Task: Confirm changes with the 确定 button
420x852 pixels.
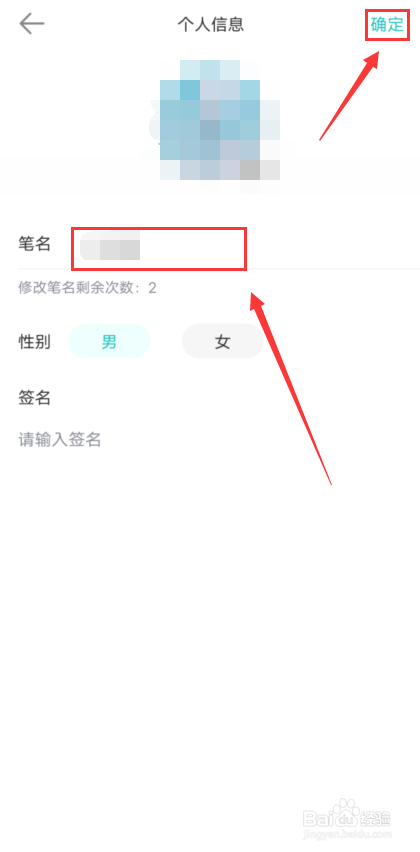Action: click(x=387, y=24)
